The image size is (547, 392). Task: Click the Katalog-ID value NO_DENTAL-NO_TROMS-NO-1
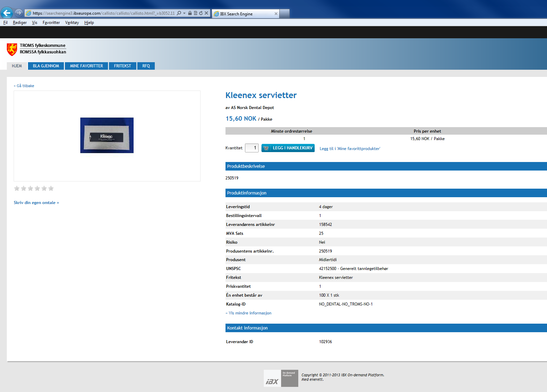346,304
